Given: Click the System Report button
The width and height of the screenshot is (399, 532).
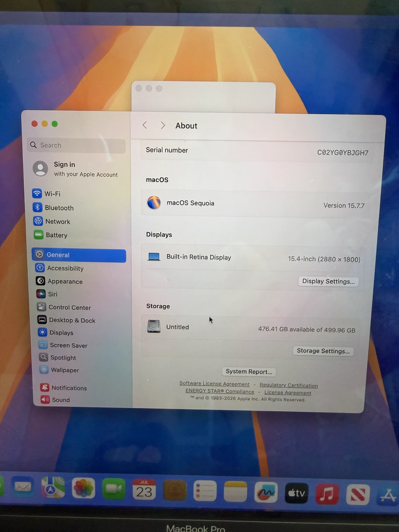Looking at the screenshot, I should click(x=249, y=372).
